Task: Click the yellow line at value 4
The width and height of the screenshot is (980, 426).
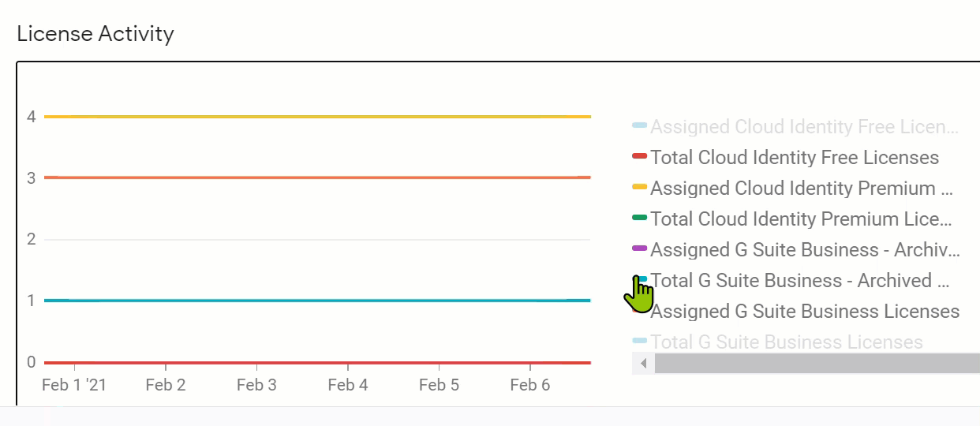Action: (317, 117)
